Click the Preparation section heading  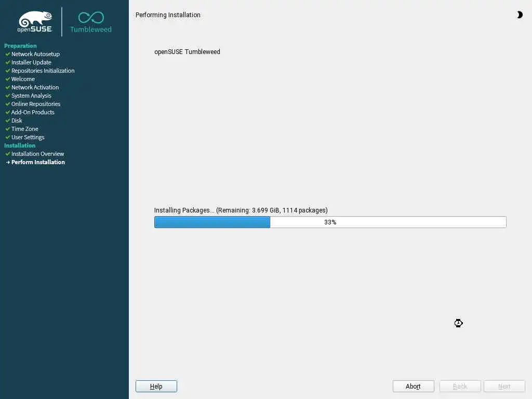(x=20, y=46)
